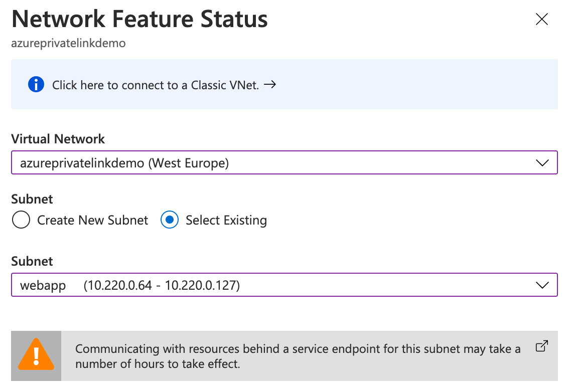Image resolution: width=571 pixels, height=392 pixels.
Task: Click the arrow icon after the Classic VNet text
Action: coord(270,84)
